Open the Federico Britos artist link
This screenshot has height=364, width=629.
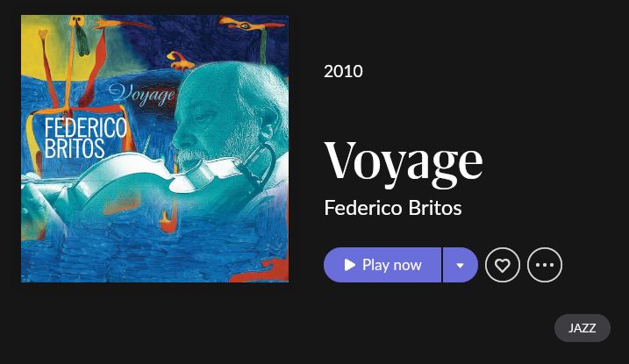pos(393,208)
